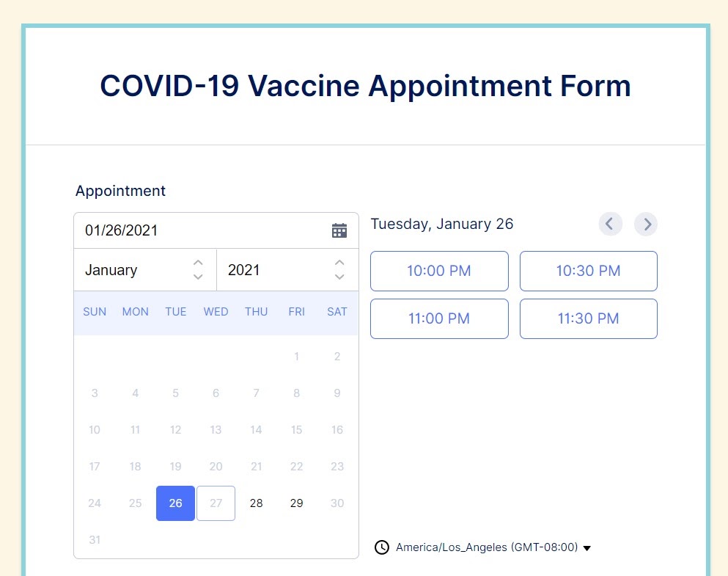728x576 pixels.
Task: Pick January 28 on the calendar
Action: pos(256,503)
